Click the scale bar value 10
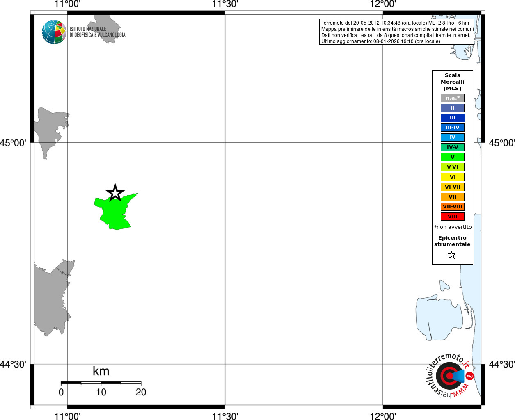515x420 pixels. 101,392
